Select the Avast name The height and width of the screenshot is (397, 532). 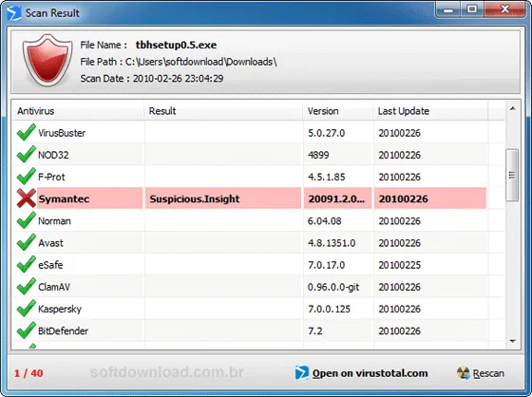(x=50, y=243)
